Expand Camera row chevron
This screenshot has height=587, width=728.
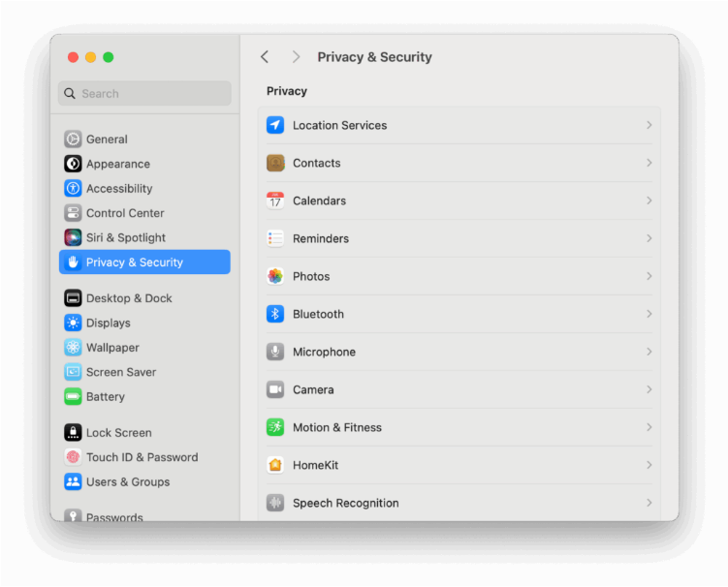pyautogui.click(x=649, y=389)
